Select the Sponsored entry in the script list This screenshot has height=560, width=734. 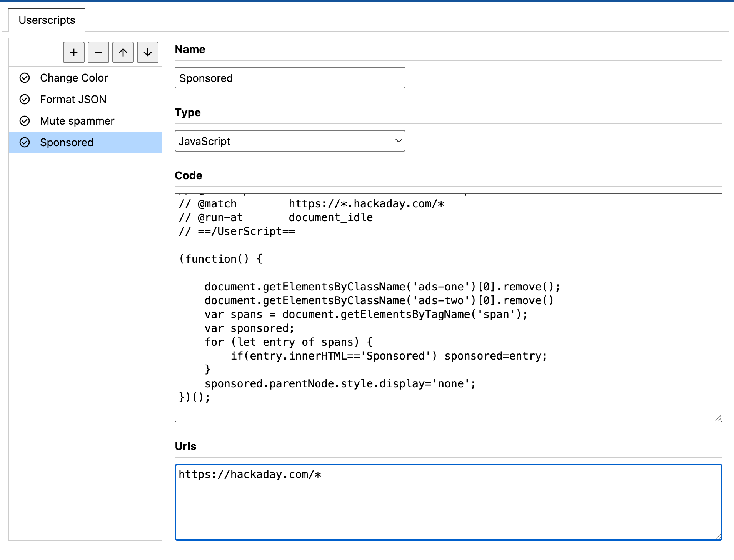tap(67, 142)
